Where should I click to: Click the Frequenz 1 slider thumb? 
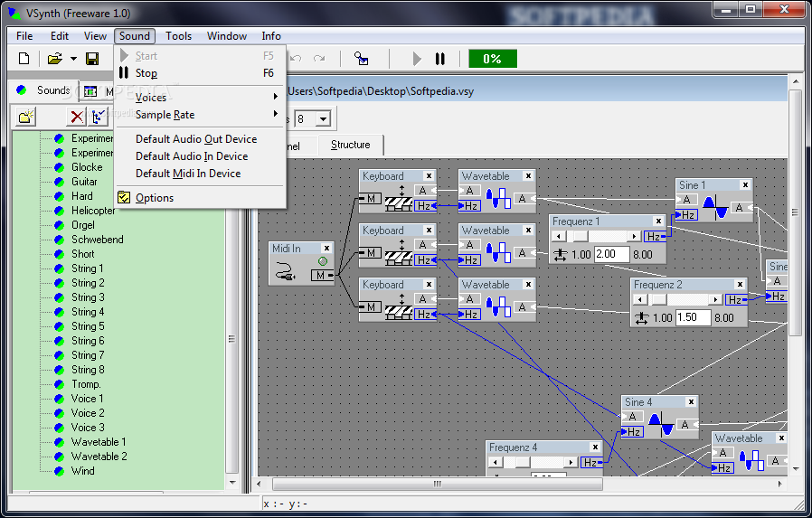581,237
